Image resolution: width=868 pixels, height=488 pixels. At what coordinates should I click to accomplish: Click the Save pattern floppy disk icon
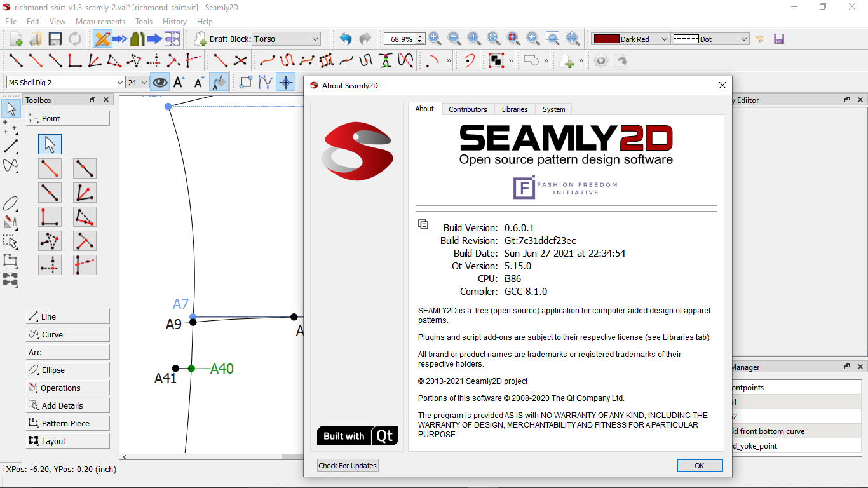click(55, 39)
